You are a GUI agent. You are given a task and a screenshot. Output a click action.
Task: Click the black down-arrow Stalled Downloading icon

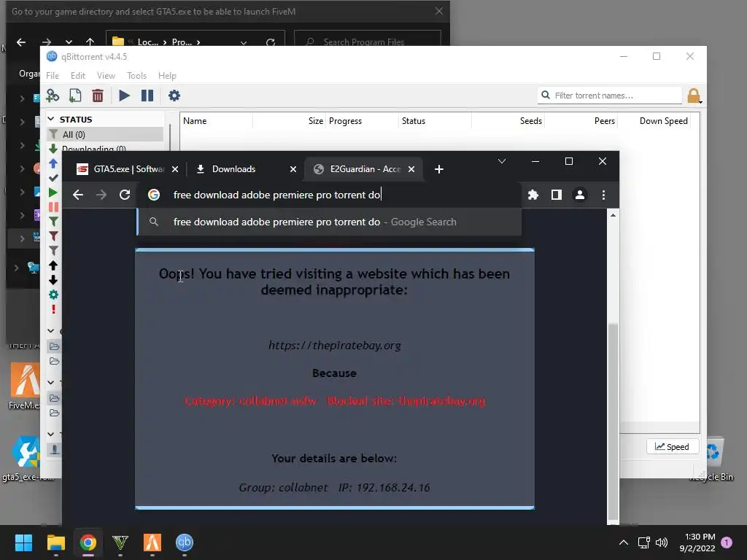53,280
